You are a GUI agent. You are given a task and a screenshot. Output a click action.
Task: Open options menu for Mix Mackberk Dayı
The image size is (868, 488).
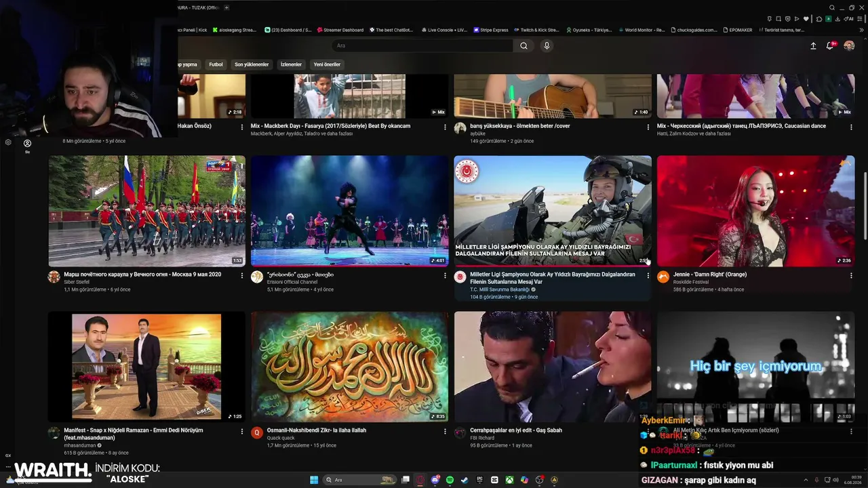(x=445, y=127)
